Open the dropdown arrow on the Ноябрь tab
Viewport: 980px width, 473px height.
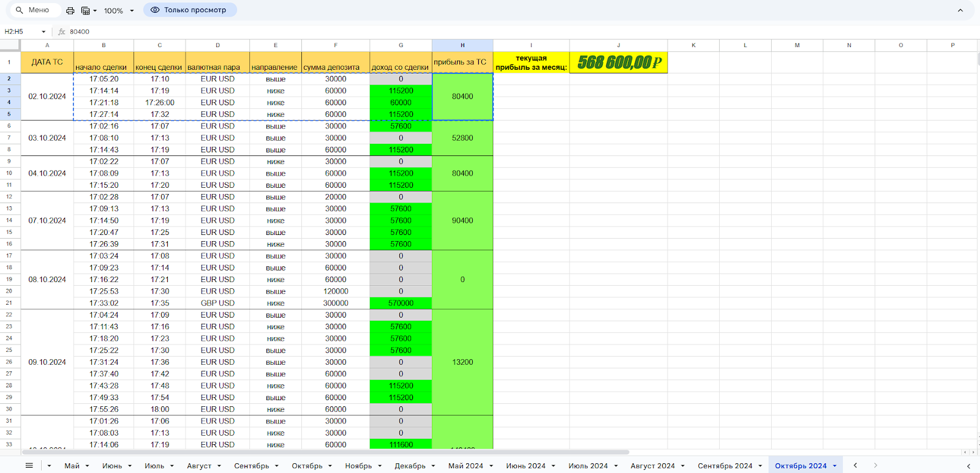380,466
